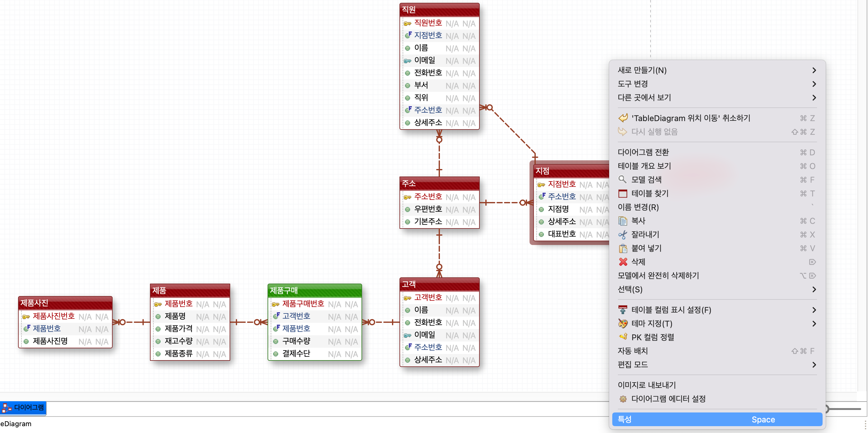
Task: Click the primary key icon of 제품사진번호
Action: pos(26,317)
